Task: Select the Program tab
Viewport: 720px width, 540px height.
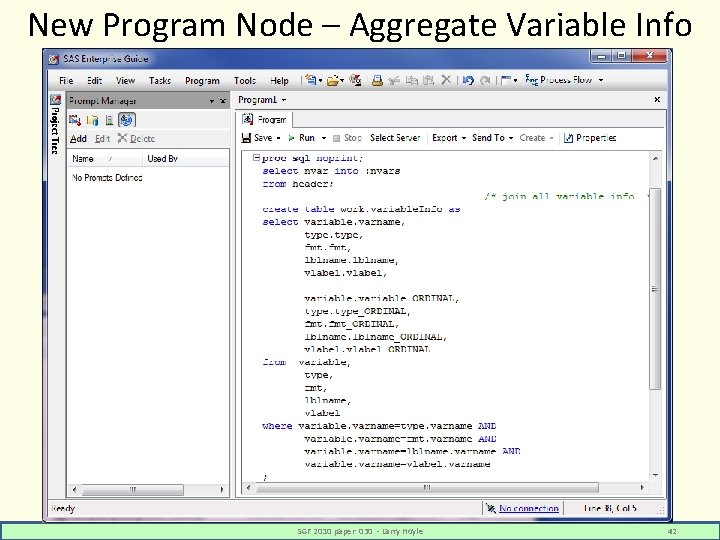Action: coord(265,119)
